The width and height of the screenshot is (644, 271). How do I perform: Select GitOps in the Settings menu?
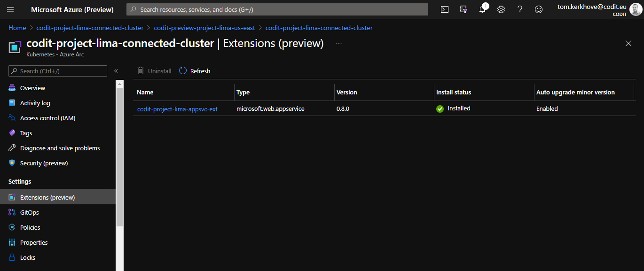pyautogui.click(x=29, y=212)
